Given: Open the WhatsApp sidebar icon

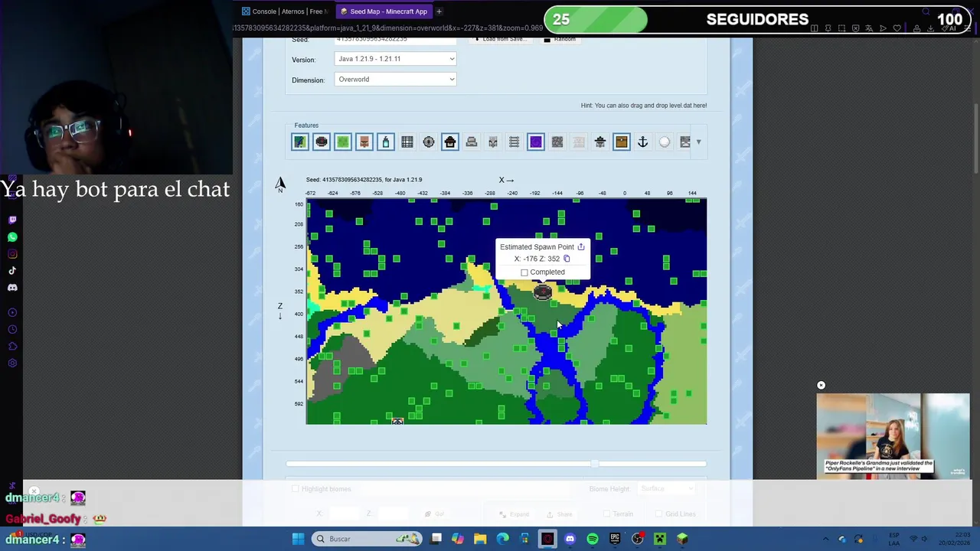Looking at the screenshot, I should coord(12,236).
